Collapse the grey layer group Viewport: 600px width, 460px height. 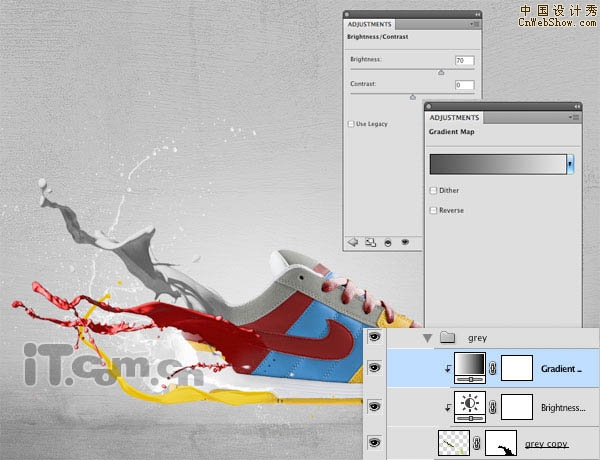point(428,339)
